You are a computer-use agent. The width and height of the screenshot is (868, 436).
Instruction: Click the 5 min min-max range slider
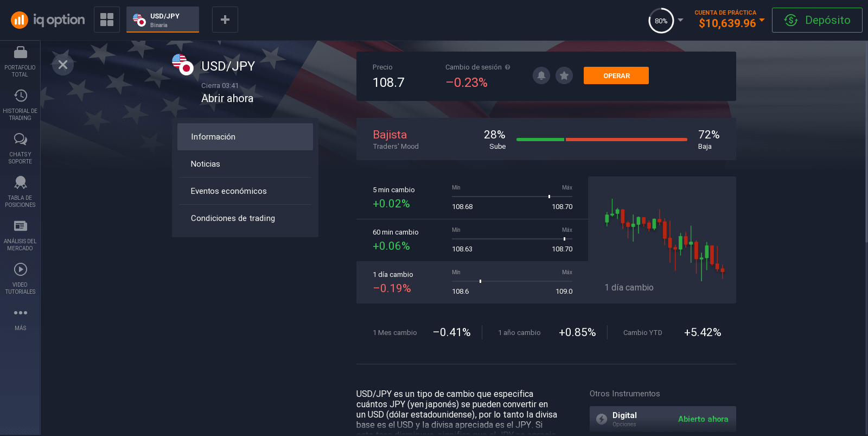(512, 197)
